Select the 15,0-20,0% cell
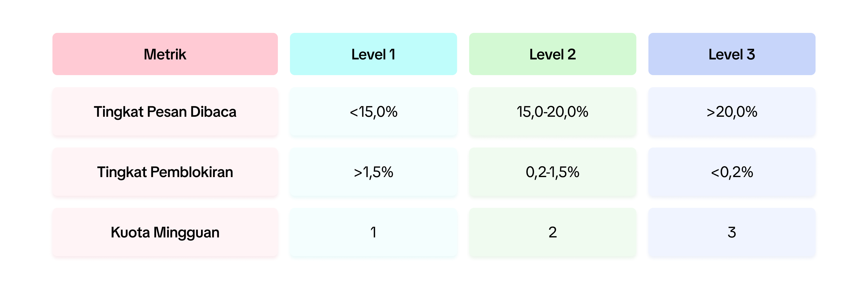The height and width of the screenshot is (289, 868). click(552, 112)
